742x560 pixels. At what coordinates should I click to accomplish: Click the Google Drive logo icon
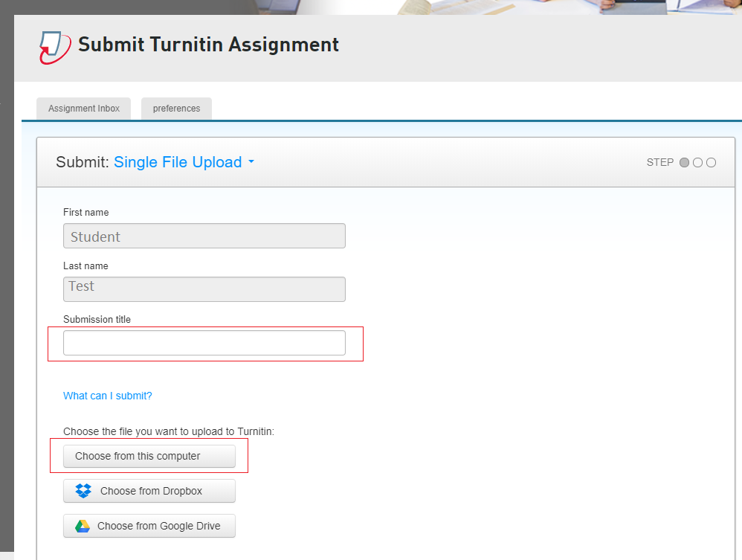tap(82, 526)
